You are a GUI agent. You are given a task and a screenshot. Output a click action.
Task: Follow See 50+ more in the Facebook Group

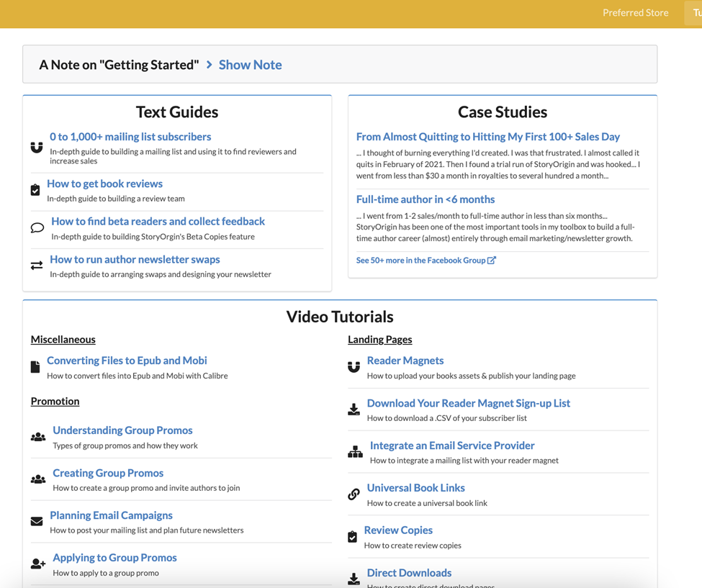(421, 260)
